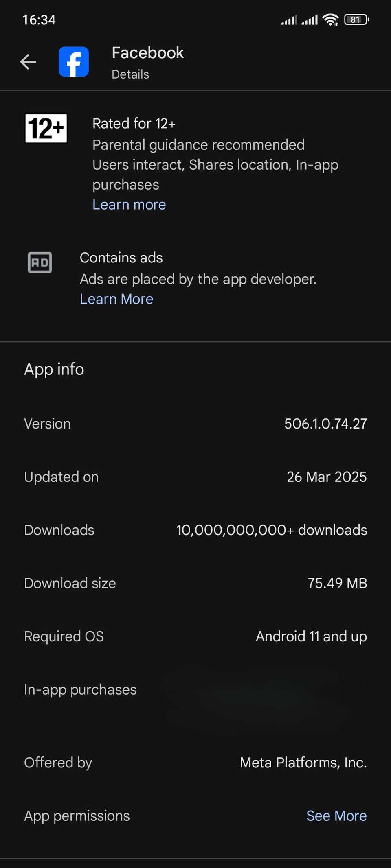Tap the 'Contains ads' AD icon
The image size is (391, 868).
(40, 262)
